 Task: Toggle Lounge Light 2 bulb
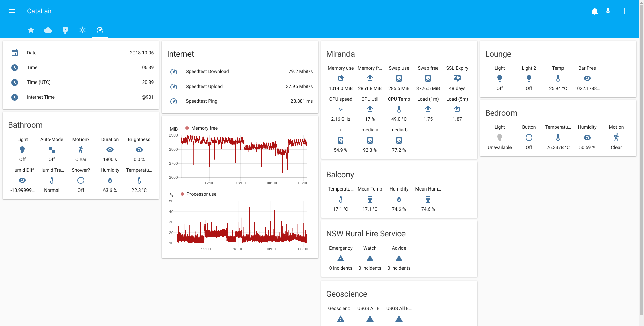[x=529, y=78]
